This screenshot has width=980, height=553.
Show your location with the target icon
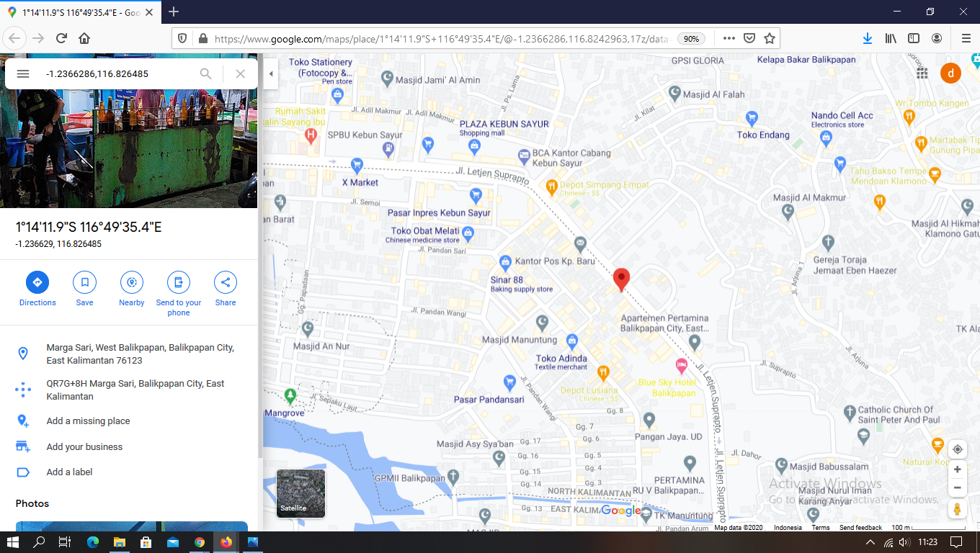click(957, 449)
